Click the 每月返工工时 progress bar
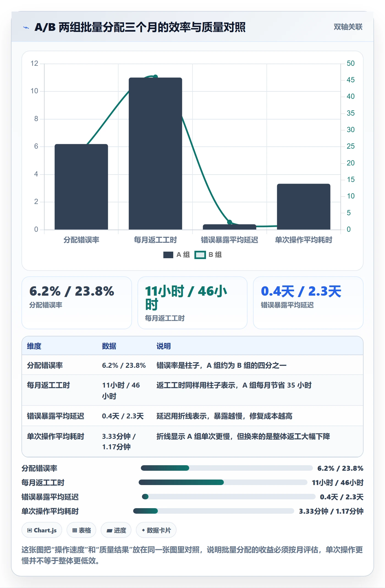The height and width of the screenshot is (588, 385). coord(223,482)
